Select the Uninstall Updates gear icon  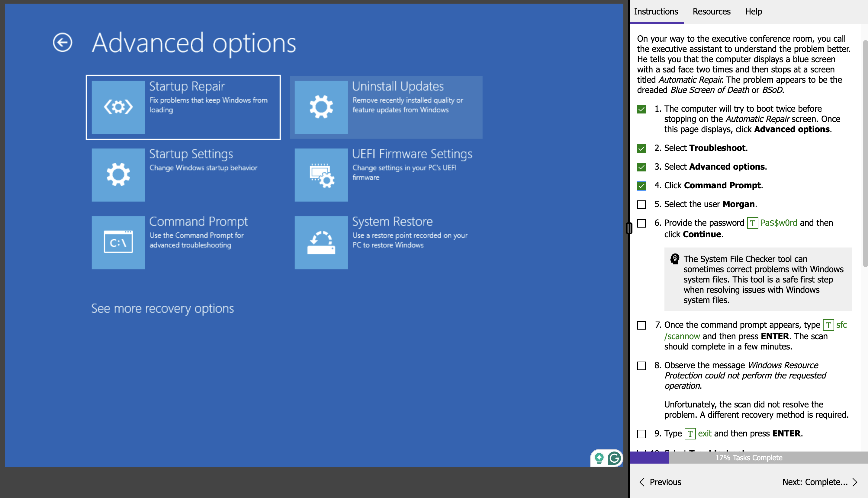321,107
